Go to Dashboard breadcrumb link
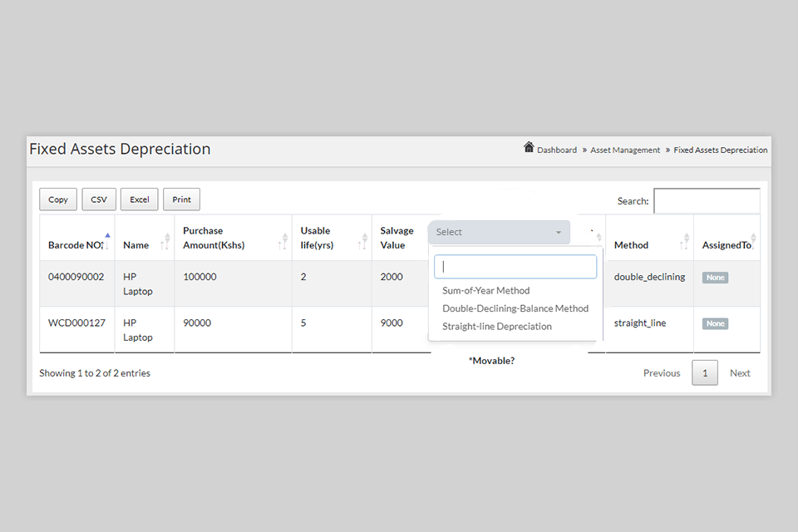 click(x=557, y=150)
